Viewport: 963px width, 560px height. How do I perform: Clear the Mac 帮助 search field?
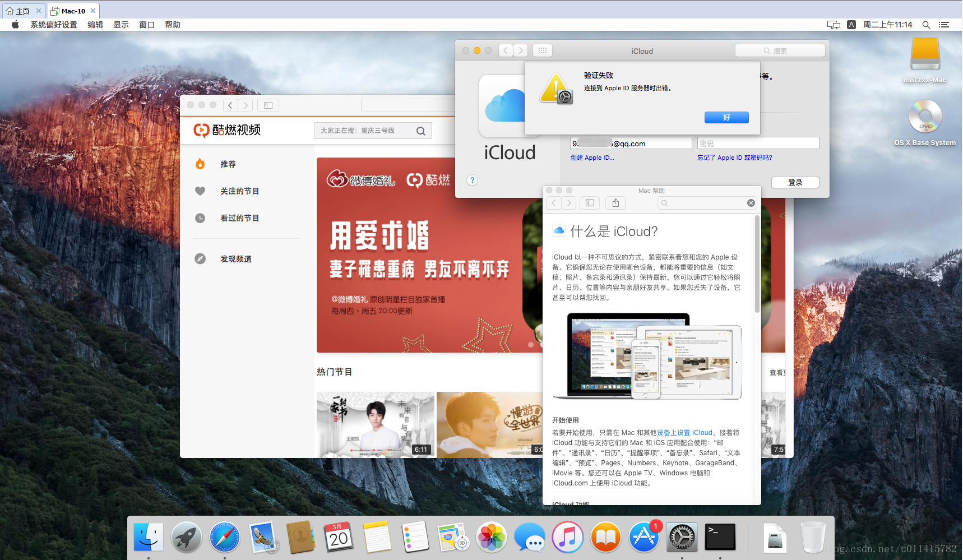tap(751, 203)
